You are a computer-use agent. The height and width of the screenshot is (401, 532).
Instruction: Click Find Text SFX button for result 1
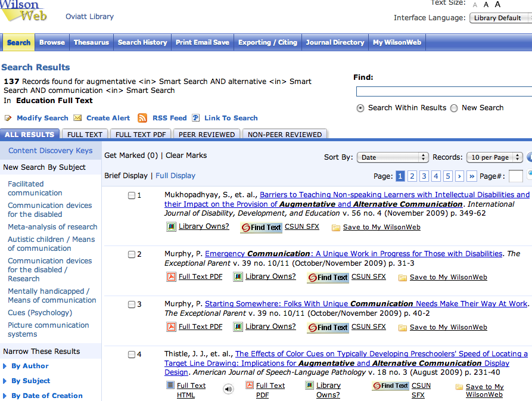[x=261, y=227]
